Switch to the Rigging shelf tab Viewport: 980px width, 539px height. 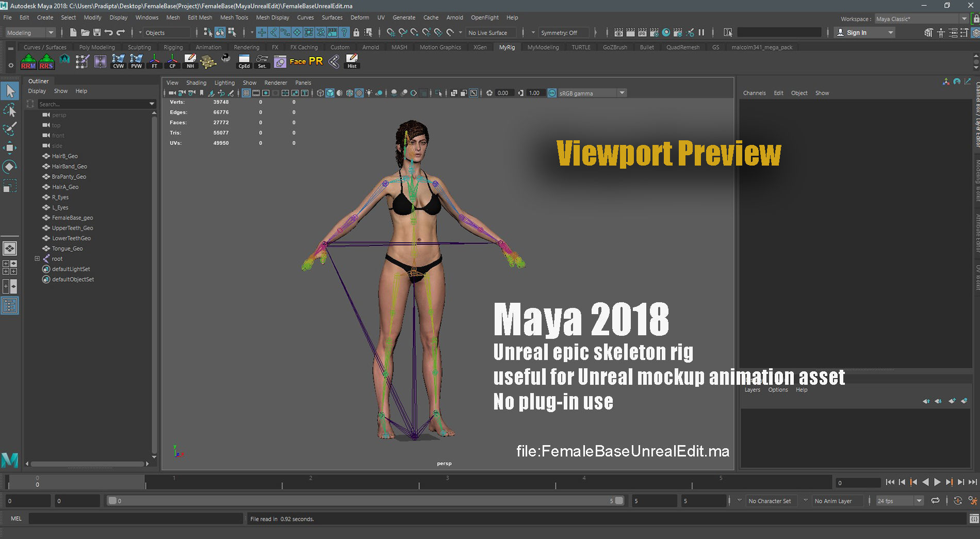[x=173, y=47]
